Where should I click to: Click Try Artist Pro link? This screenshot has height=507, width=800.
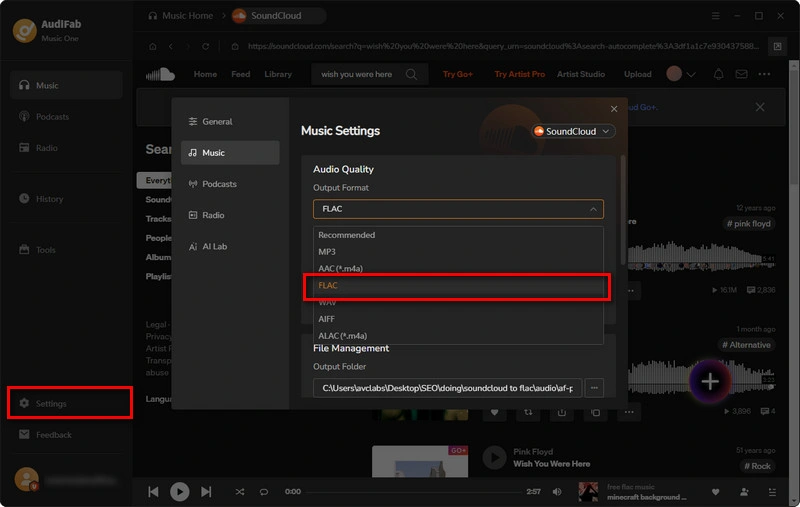point(519,74)
